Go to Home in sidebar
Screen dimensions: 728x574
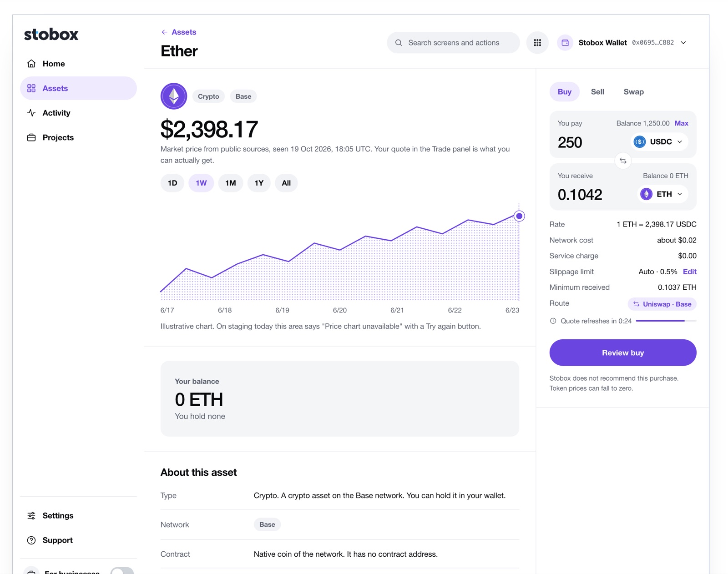(x=78, y=64)
